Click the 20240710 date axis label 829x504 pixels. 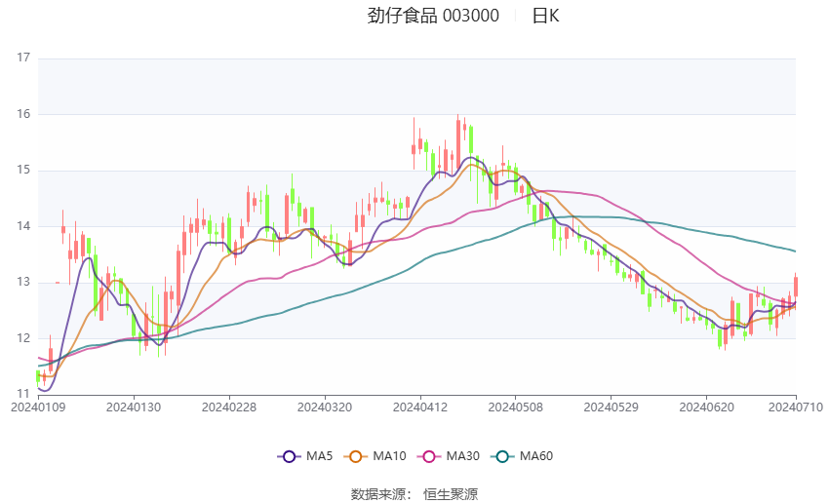(796, 407)
